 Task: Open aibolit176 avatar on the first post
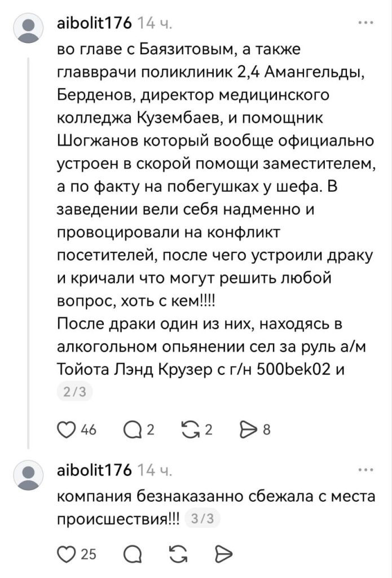coord(28,28)
